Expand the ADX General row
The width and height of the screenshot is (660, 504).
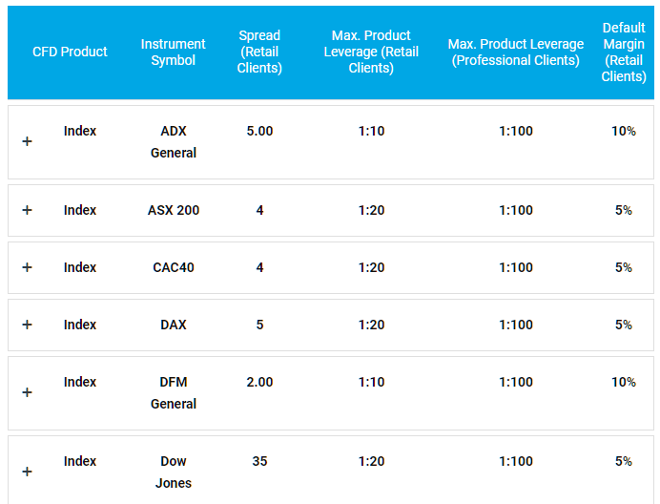(x=27, y=142)
